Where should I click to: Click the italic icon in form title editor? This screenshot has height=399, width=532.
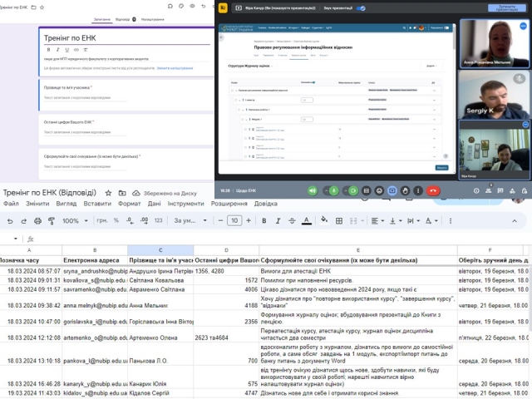coord(58,49)
